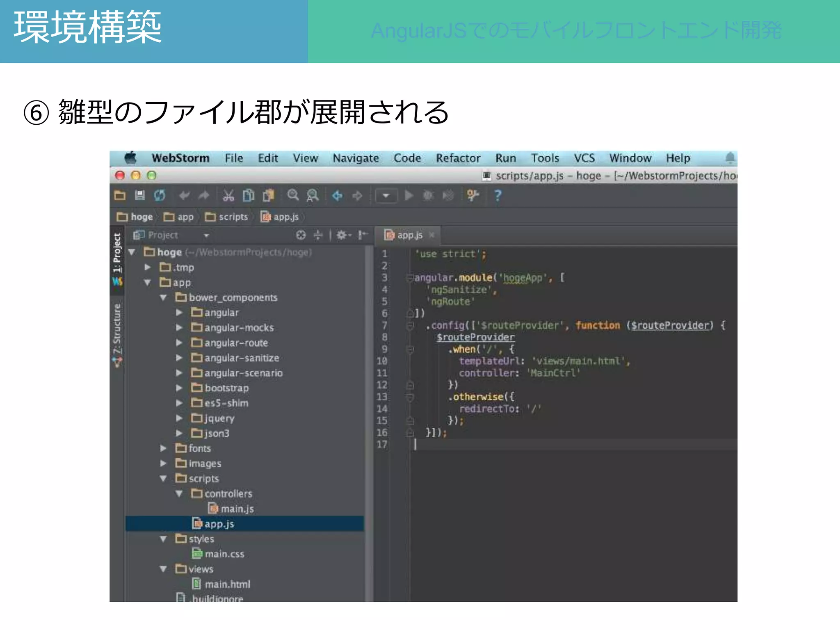Collapse the styles folder
This screenshot has height=630, width=840.
coord(163,539)
